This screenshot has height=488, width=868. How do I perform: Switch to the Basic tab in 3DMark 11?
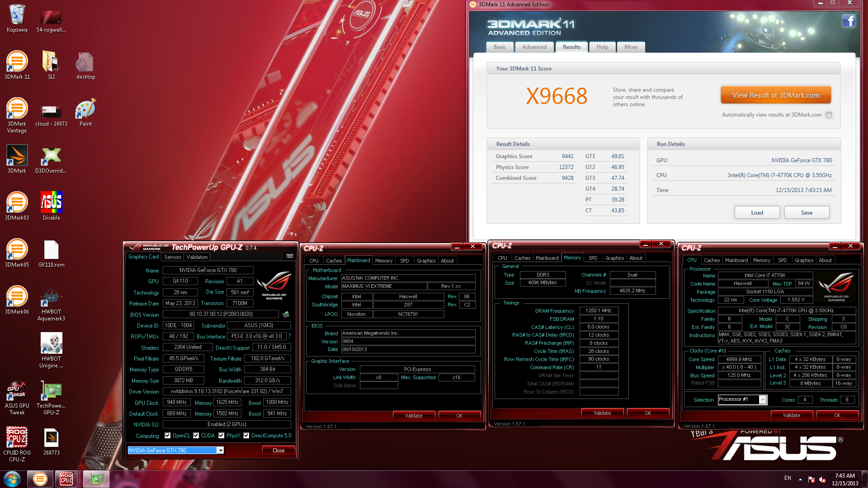[500, 47]
